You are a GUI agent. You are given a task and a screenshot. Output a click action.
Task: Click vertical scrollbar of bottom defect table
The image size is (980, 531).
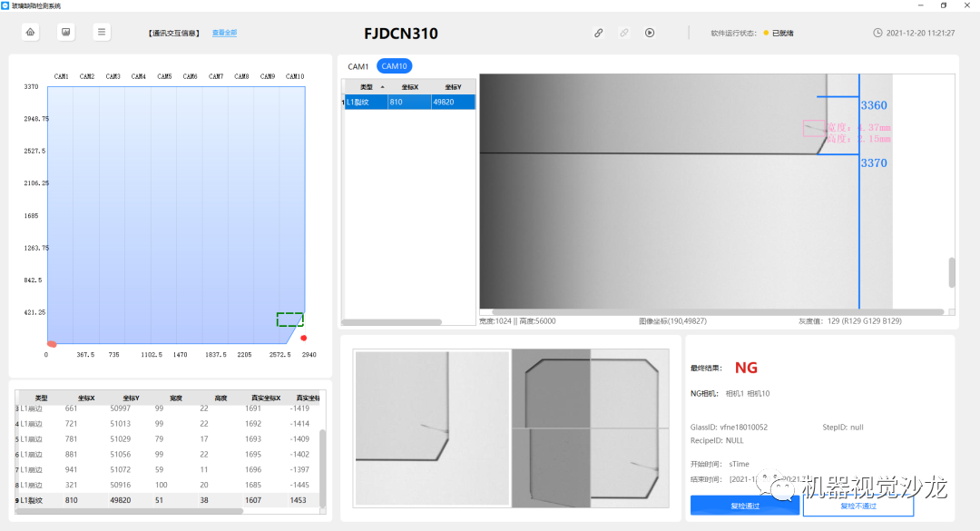[322, 466]
